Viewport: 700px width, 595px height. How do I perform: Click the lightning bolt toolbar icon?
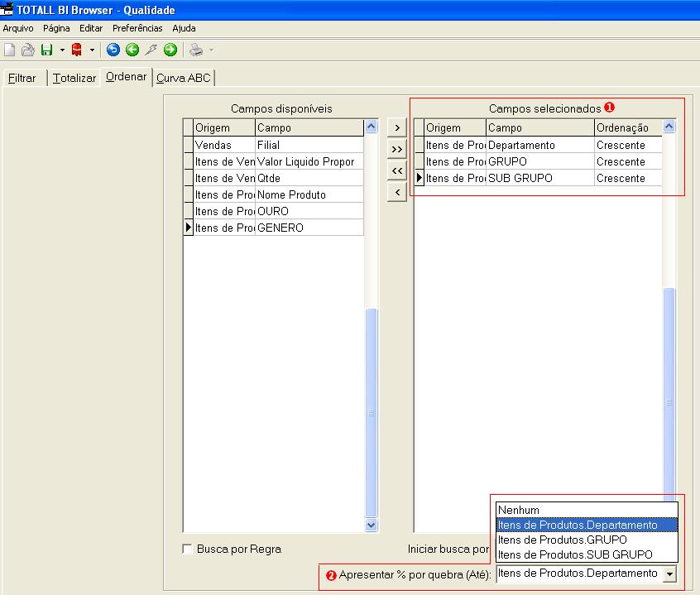pos(151,50)
